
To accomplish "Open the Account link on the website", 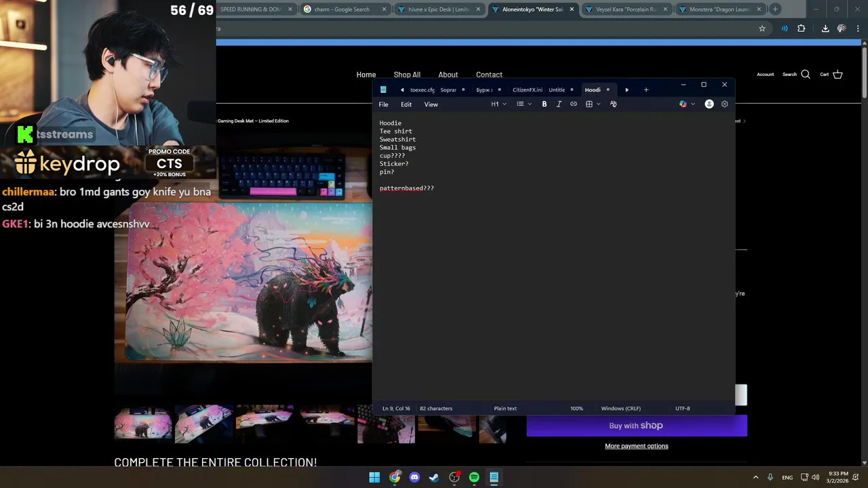I will click(766, 75).
